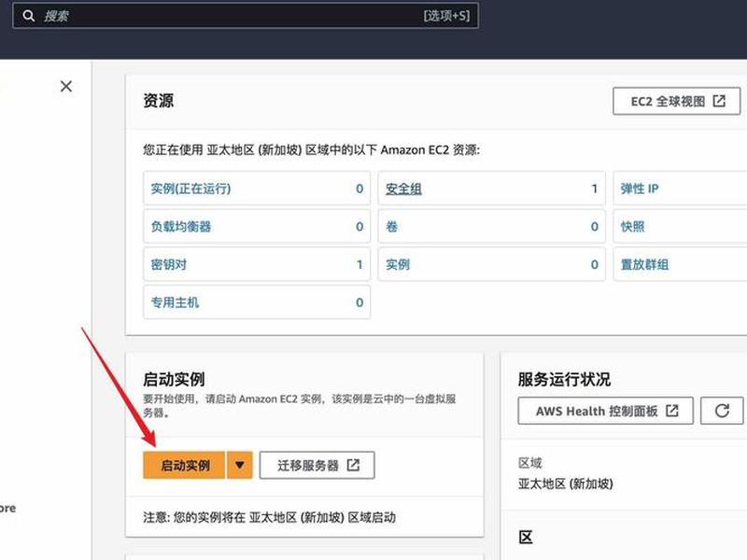The width and height of the screenshot is (747, 560).
Task: Open EC2 全球视图 button
Action: (676, 101)
